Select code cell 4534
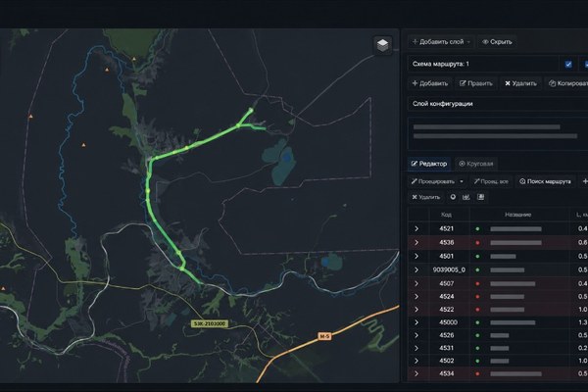 (x=446, y=374)
